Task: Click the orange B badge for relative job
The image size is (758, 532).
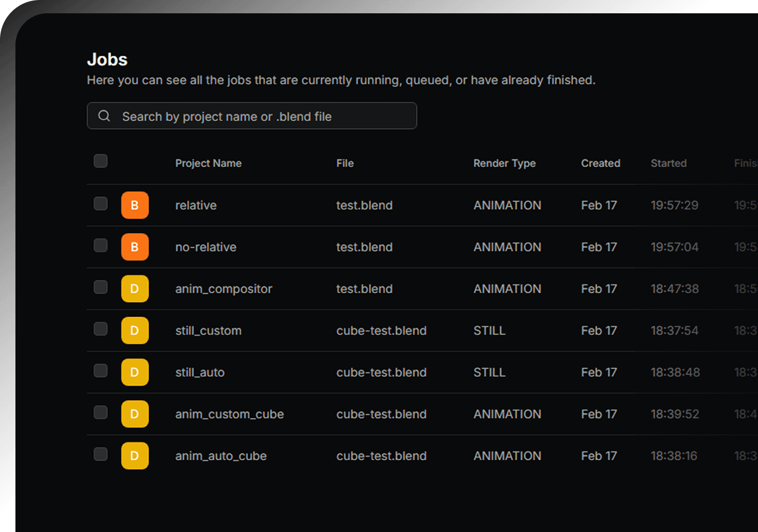Action: point(135,205)
